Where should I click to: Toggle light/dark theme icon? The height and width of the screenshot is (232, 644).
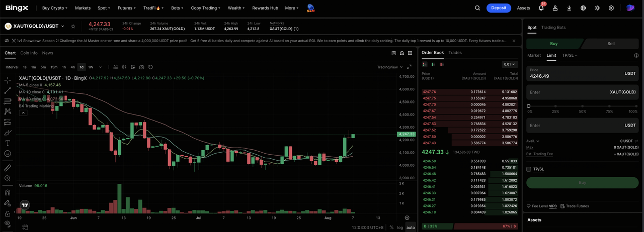[597, 8]
